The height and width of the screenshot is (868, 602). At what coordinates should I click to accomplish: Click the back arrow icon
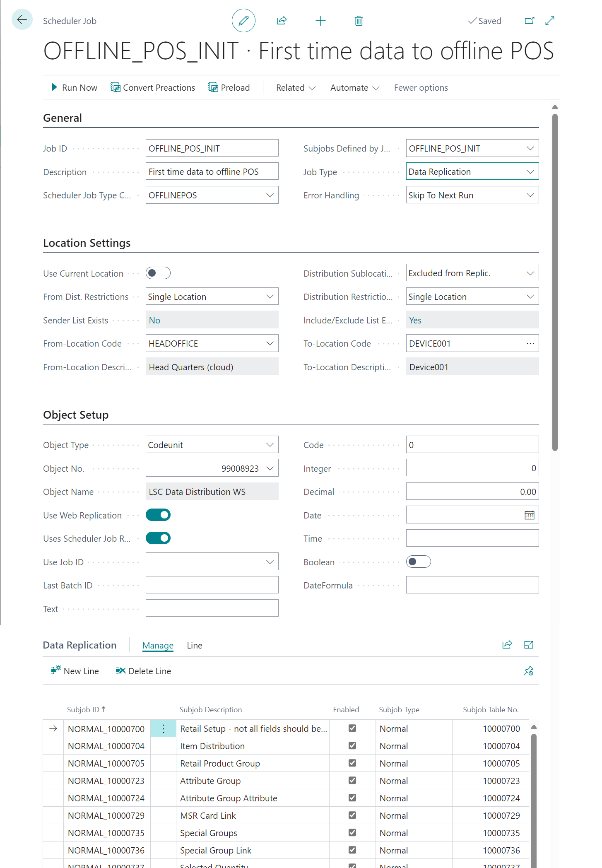coord(22,19)
